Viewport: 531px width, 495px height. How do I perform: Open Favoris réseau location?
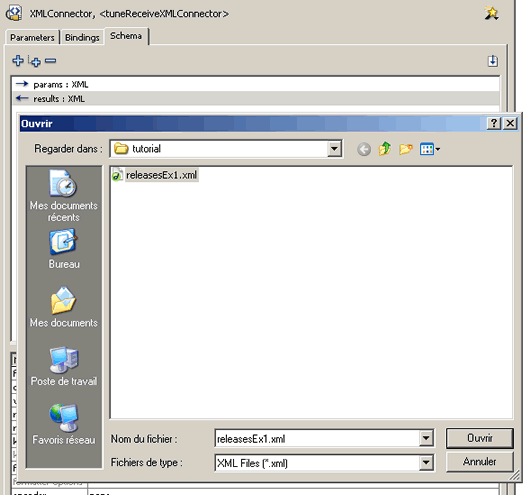click(x=64, y=425)
